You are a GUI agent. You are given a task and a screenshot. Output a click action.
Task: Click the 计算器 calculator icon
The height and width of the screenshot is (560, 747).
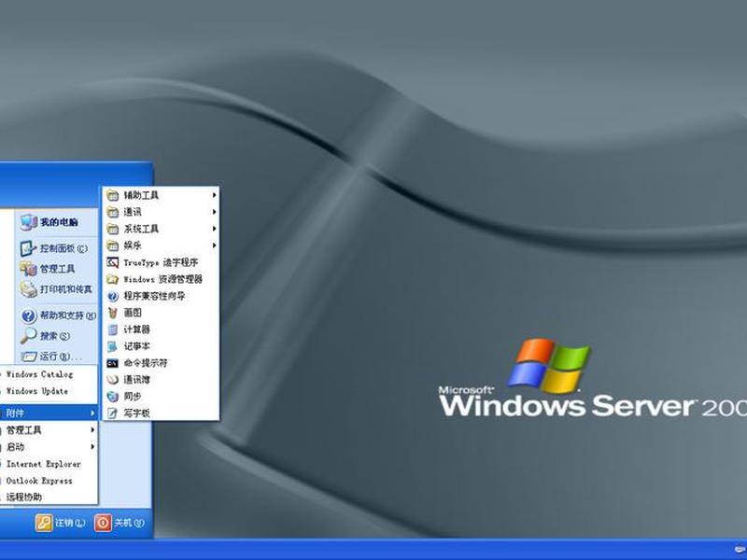(x=112, y=329)
